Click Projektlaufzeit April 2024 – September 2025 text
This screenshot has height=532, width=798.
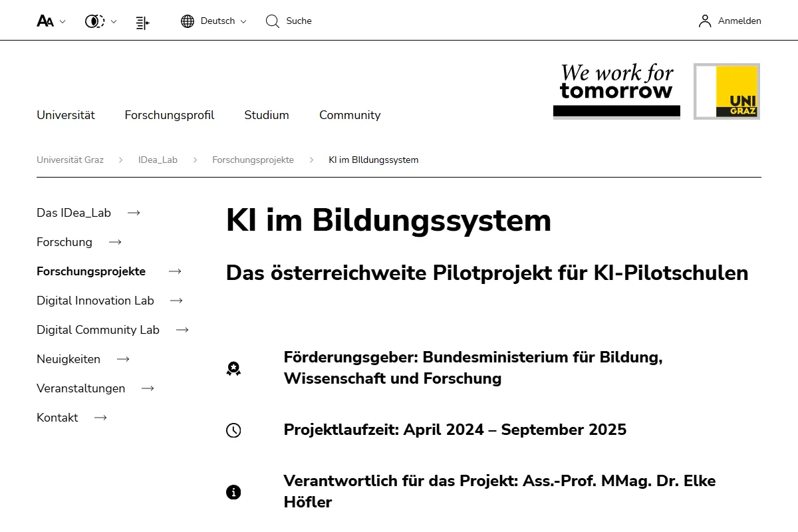tap(455, 430)
